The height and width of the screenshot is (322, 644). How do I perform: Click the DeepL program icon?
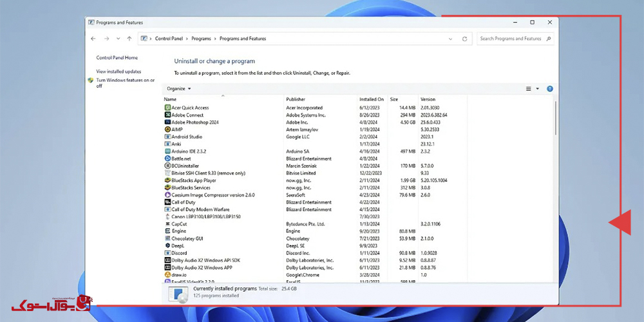[x=167, y=245]
